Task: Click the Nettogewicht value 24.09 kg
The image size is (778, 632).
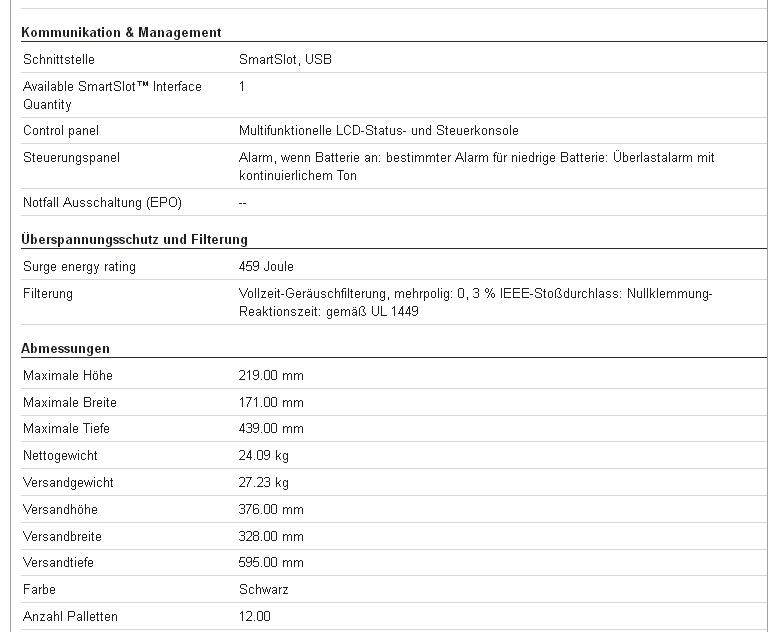Action: tap(264, 456)
